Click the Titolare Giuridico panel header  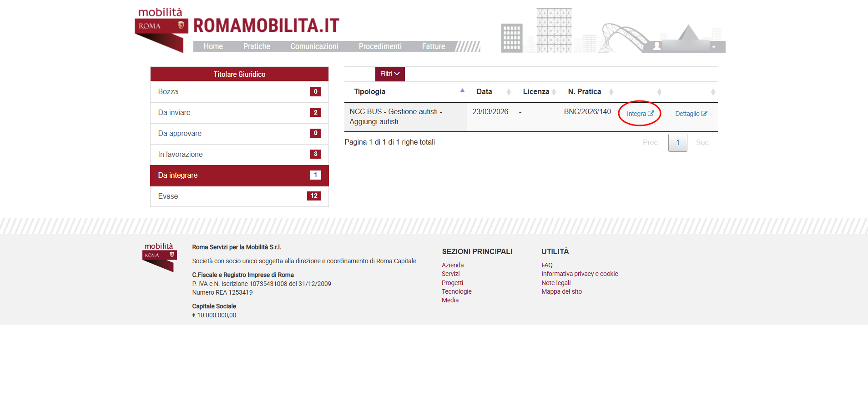pyautogui.click(x=239, y=74)
